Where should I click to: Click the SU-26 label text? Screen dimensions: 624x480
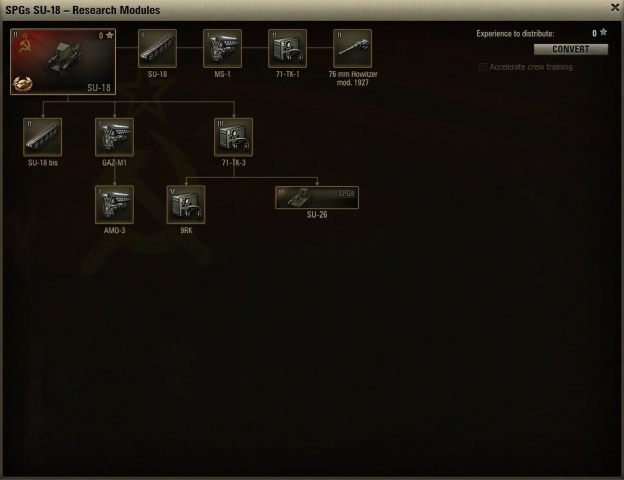coord(317,215)
